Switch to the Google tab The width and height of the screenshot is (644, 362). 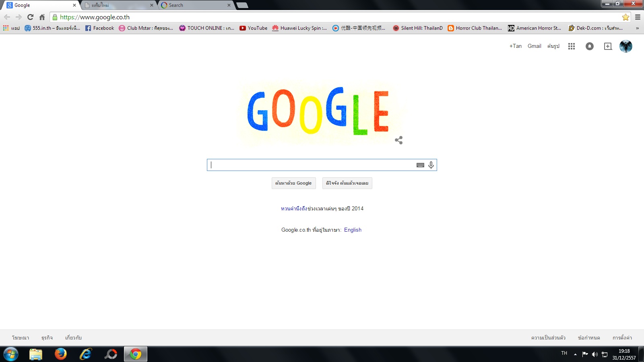click(40, 5)
